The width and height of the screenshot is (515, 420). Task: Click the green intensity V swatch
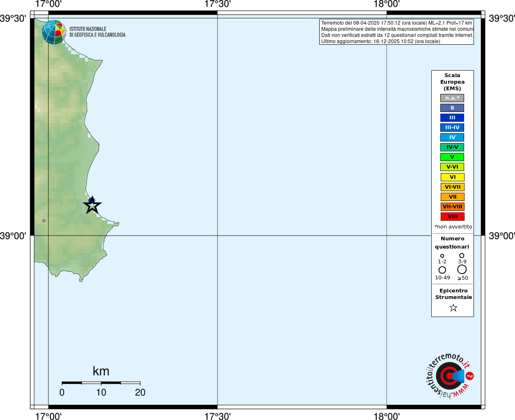pyautogui.click(x=452, y=157)
